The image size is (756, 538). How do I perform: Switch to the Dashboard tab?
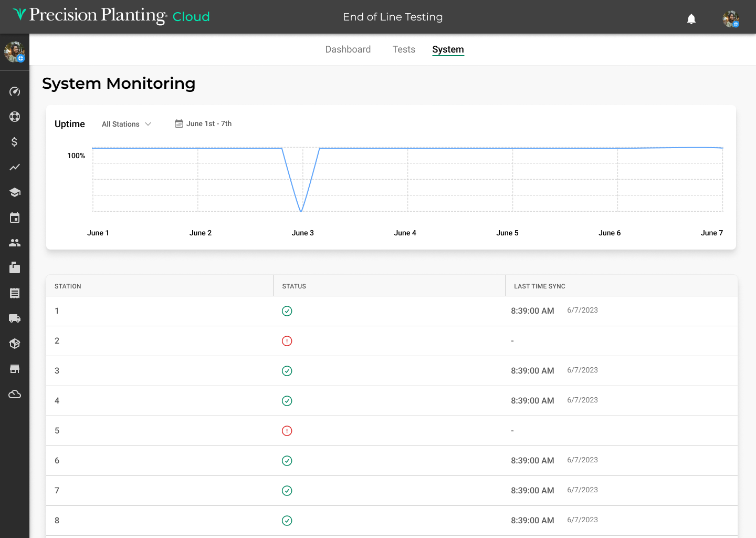point(348,49)
